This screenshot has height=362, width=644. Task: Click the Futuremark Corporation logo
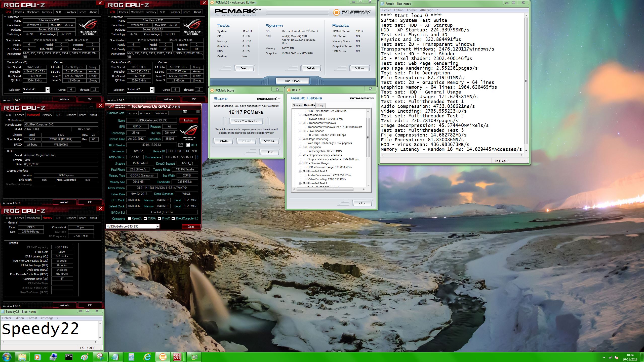click(x=352, y=12)
